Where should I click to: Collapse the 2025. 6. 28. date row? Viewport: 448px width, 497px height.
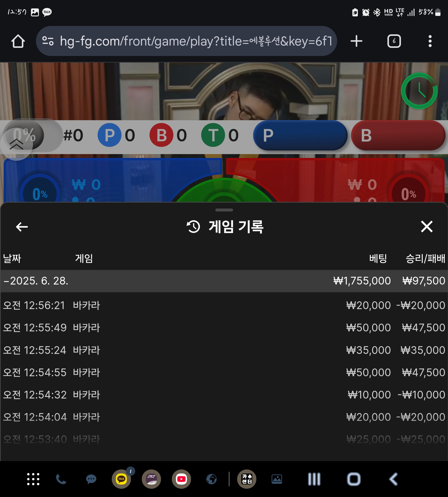[x=36, y=281]
